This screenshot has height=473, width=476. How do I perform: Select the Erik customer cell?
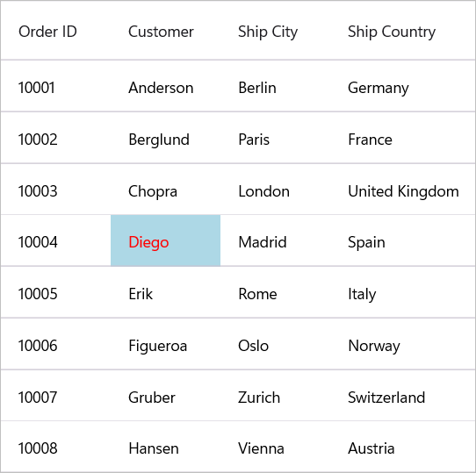tap(165, 292)
